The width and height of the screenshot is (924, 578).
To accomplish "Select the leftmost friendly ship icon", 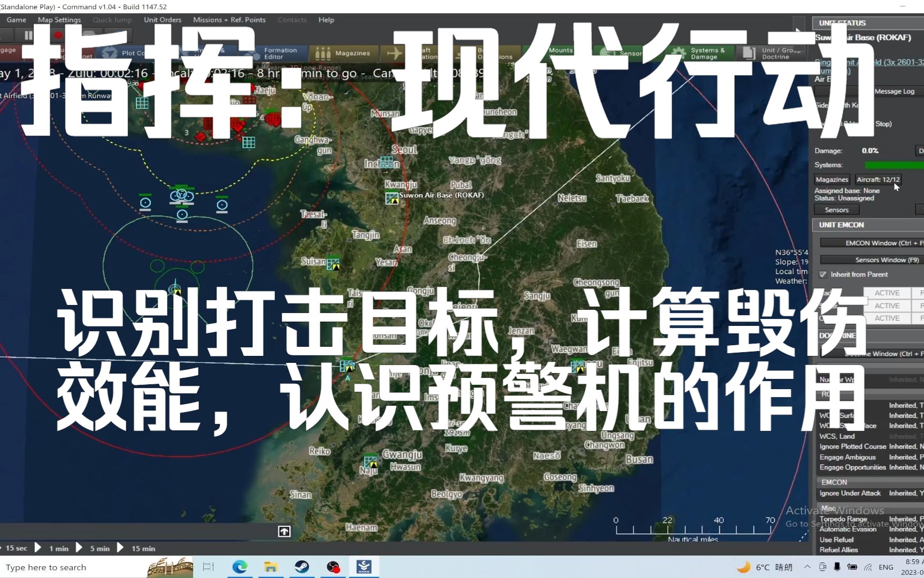I will pos(145,203).
